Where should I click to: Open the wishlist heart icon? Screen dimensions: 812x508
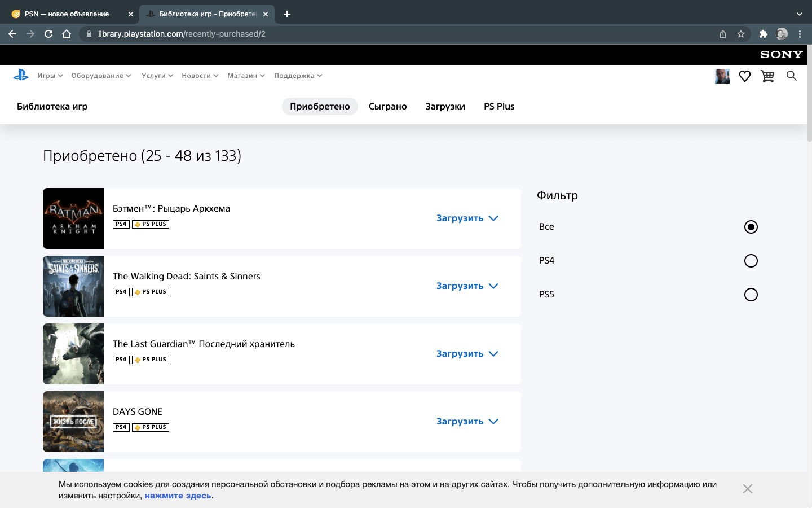pos(745,76)
